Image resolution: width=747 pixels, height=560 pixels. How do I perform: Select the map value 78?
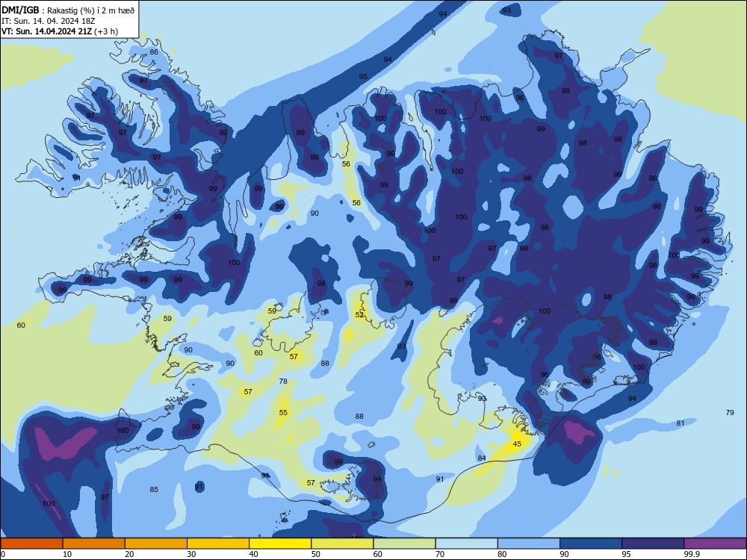coord(283,381)
